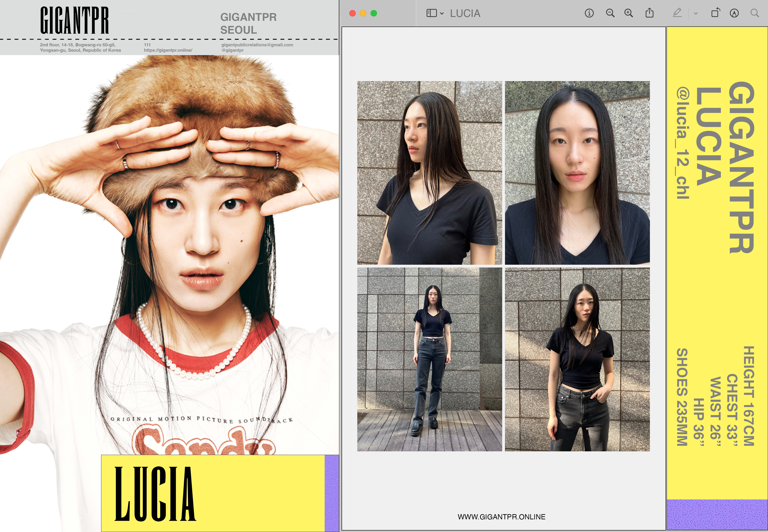Image resolution: width=768 pixels, height=532 pixels.
Task: Open the Search magnifier in toolbar
Action: point(755,13)
